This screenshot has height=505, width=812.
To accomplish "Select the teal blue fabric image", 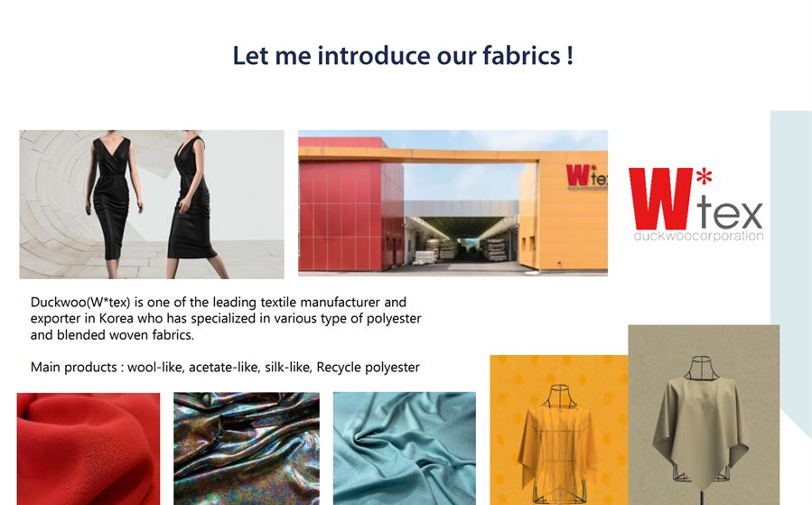I will 405,449.
